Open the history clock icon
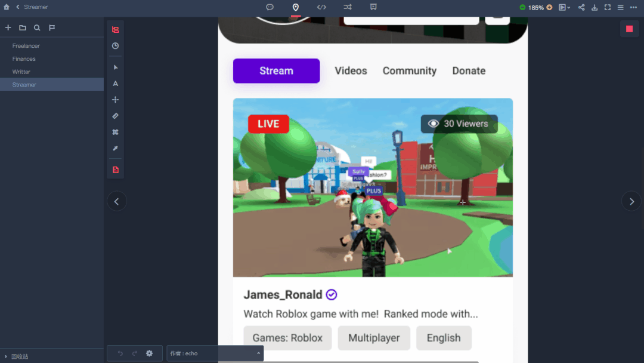 coord(116,45)
